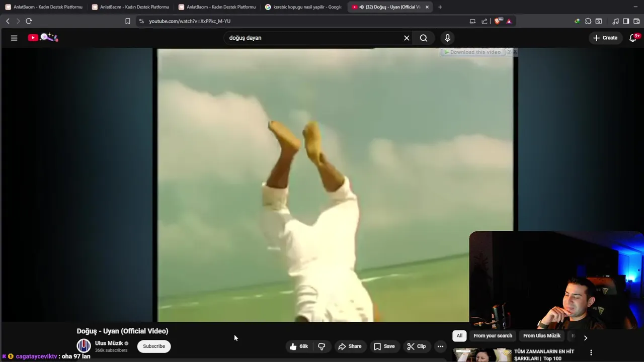Open a new browser tab with plus
Viewport: 644px width, 362px height.
pyautogui.click(x=440, y=7)
